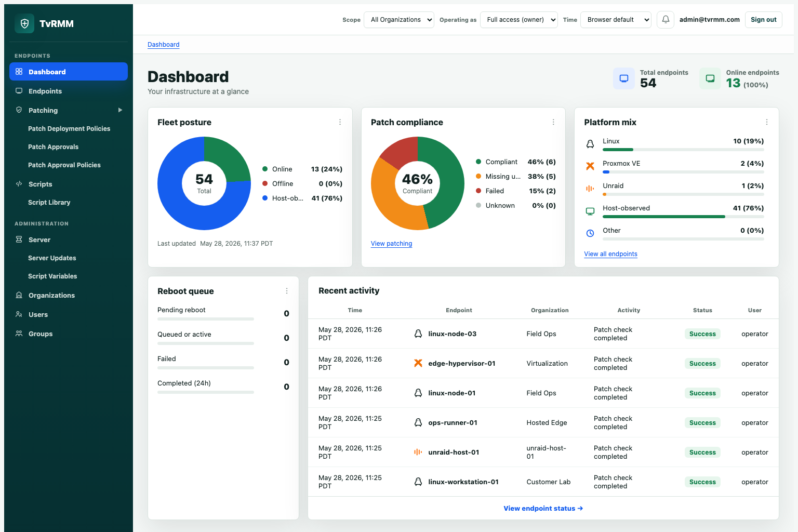Click the Unraid icon in Platform mix
The image size is (798, 532).
coord(590,189)
